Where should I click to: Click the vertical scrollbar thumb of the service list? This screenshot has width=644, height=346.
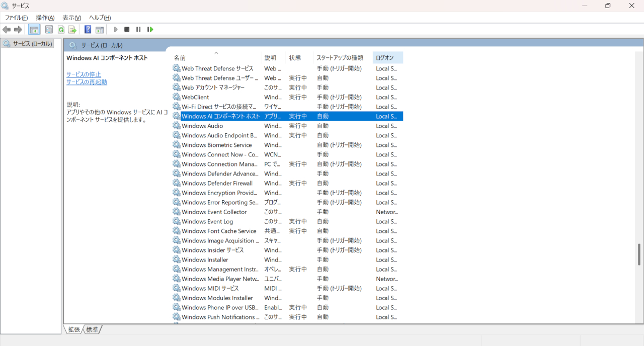[639, 254]
